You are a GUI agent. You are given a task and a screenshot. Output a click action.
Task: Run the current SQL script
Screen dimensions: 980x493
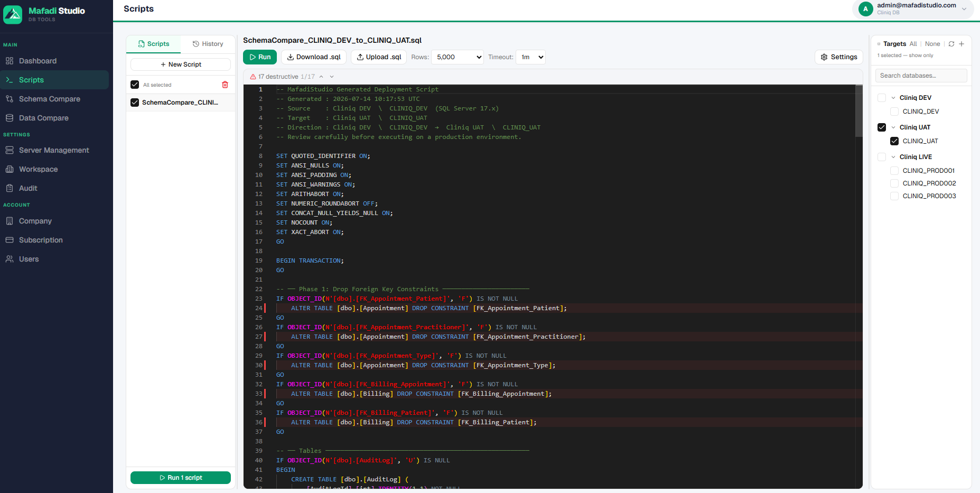pos(260,57)
